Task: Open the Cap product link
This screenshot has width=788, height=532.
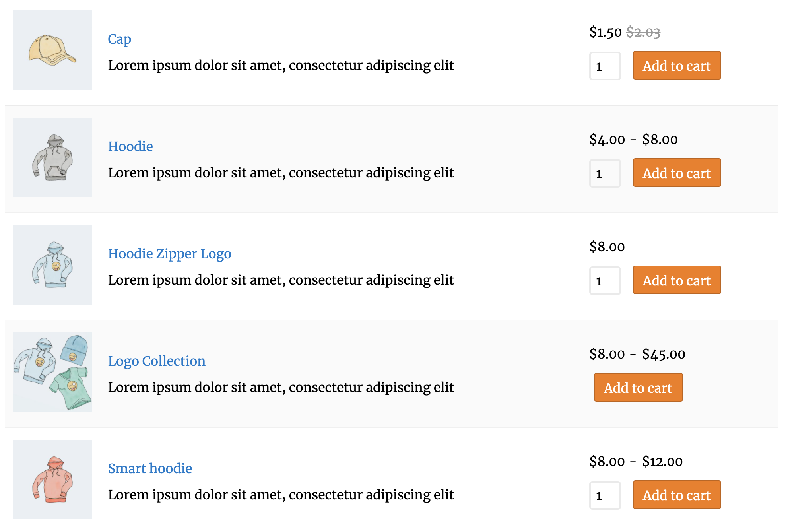Action: [119, 39]
